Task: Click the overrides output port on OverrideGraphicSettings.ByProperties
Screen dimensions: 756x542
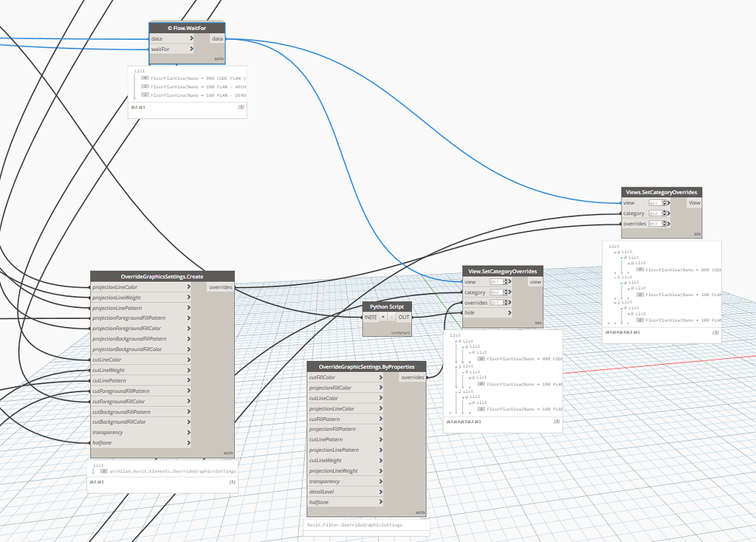Action: tap(412, 377)
